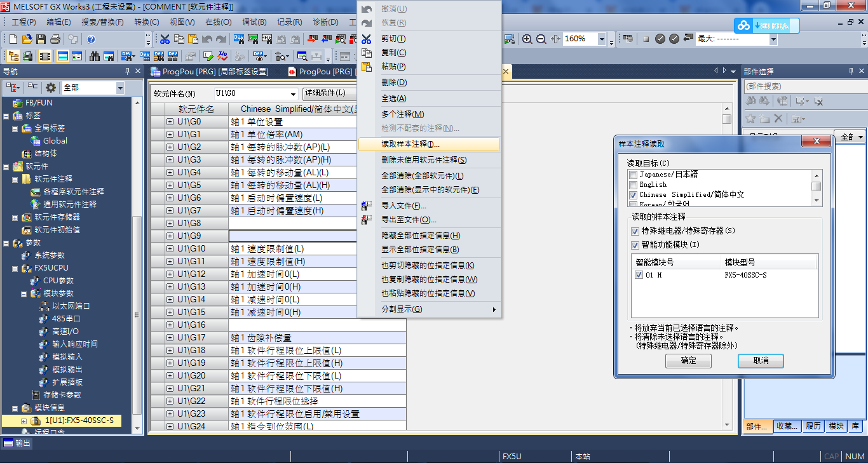868x463 pixels.
Task: Click the 取消 button in dialog
Action: tap(761, 361)
